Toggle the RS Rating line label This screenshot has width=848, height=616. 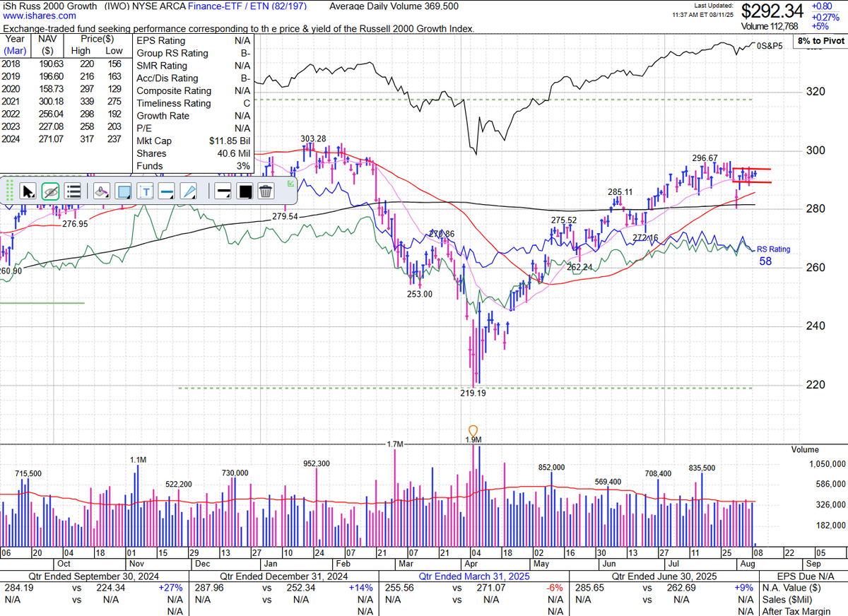coord(775,249)
